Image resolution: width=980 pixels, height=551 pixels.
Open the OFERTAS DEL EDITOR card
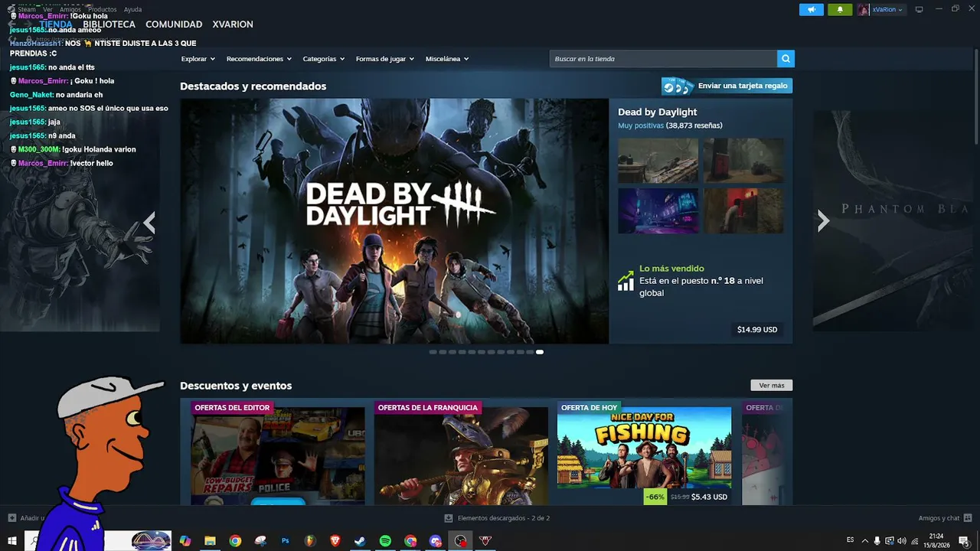[278, 452]
